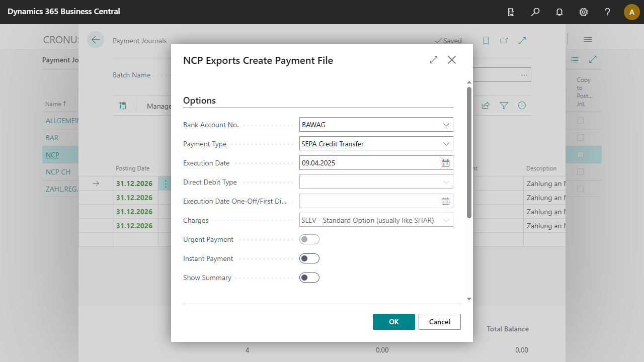Check Copy to Posted Jnl. for BAR row
Screen dimensions: 644x362
tap(581, 138)
